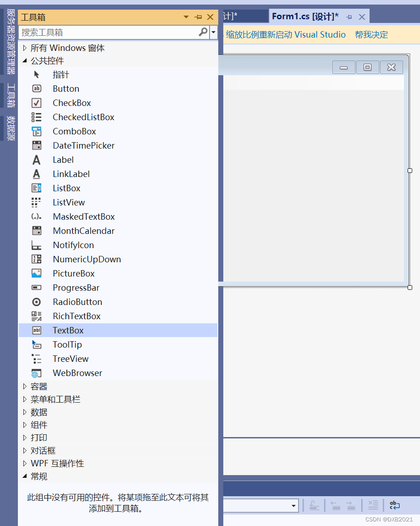420x526 pixels.
Task: Expand the 菜单和工具栏 group
Action: (x=25, y=399)
